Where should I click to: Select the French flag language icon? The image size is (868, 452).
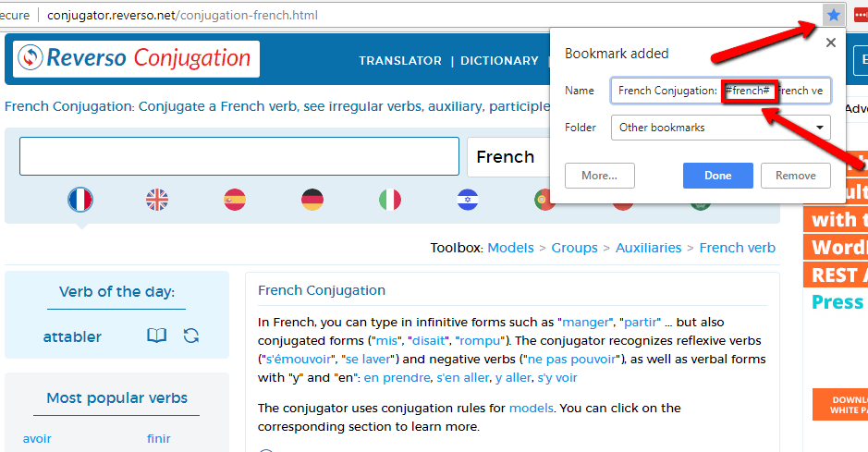click(80, 199)
